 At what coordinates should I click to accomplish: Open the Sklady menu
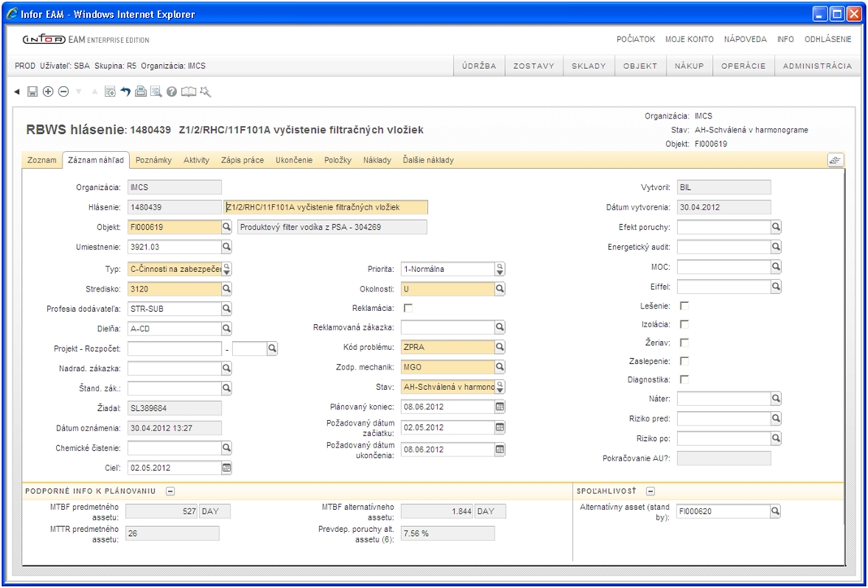coord(589,66)
